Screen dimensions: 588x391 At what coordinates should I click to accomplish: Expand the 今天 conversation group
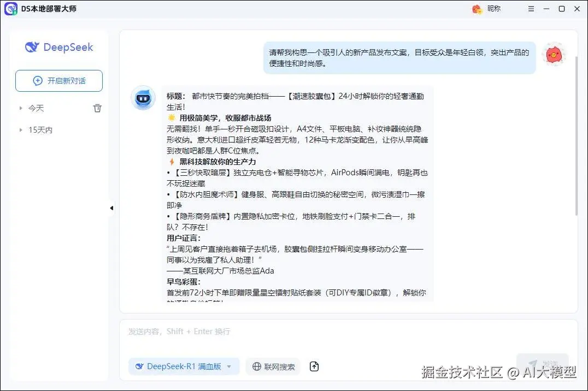tap(22, 108)
